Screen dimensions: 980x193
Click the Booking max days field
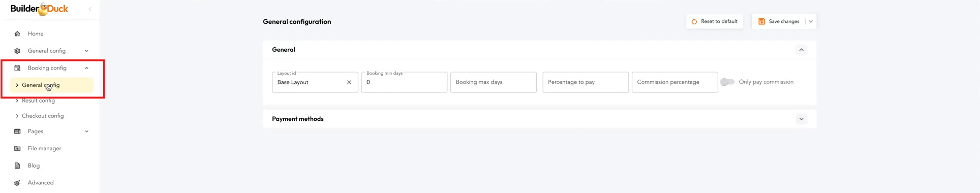coord(494,82)
